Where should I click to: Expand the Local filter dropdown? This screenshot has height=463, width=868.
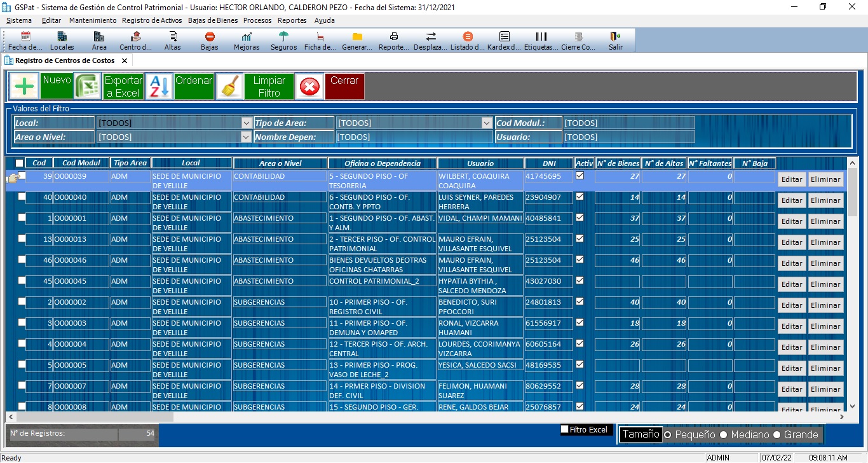point(247,123)
